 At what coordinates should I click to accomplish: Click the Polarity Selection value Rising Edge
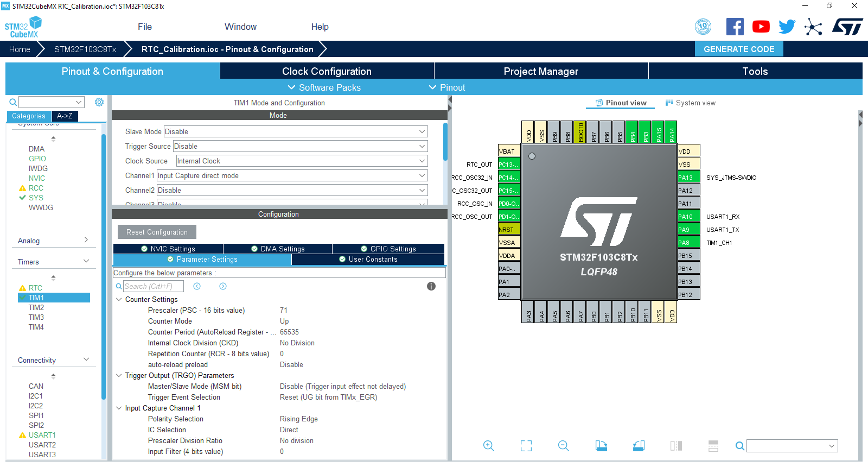click(299, 419)
